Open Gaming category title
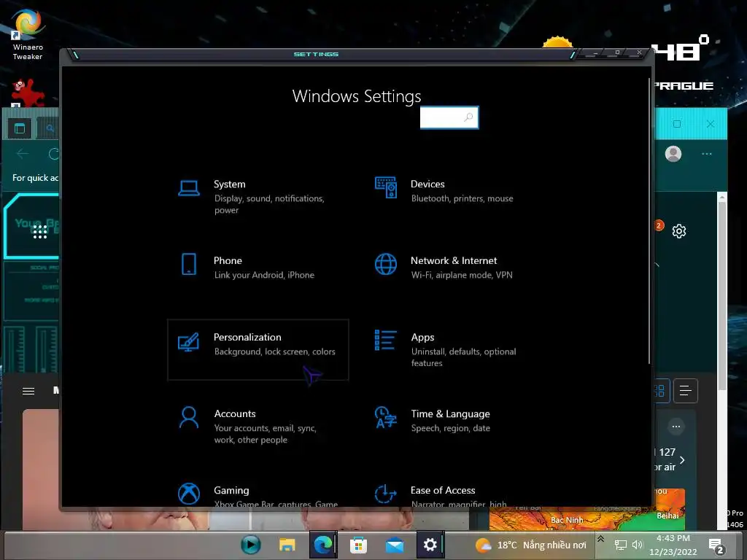This screenshot has height=560, width=747. coord(231,491)
